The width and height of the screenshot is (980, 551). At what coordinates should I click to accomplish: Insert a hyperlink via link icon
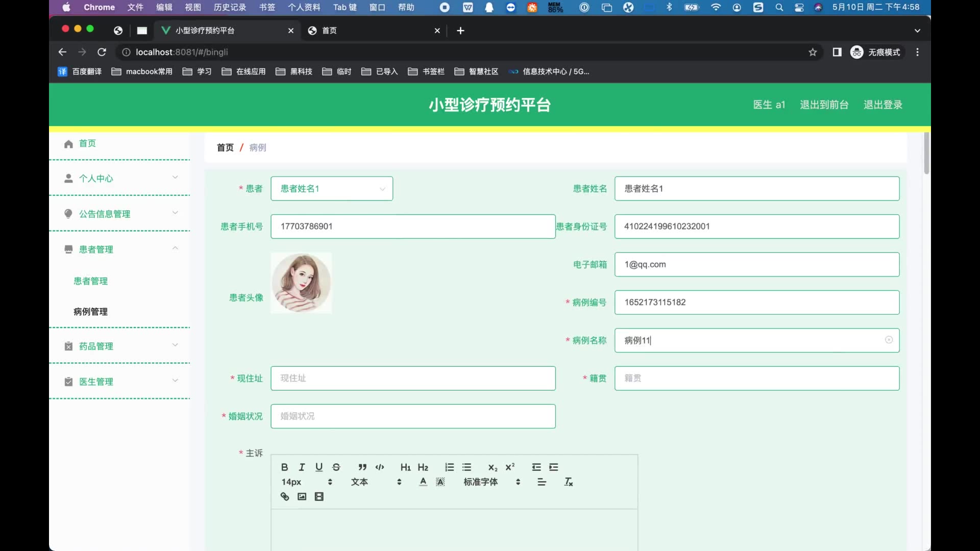285,497
